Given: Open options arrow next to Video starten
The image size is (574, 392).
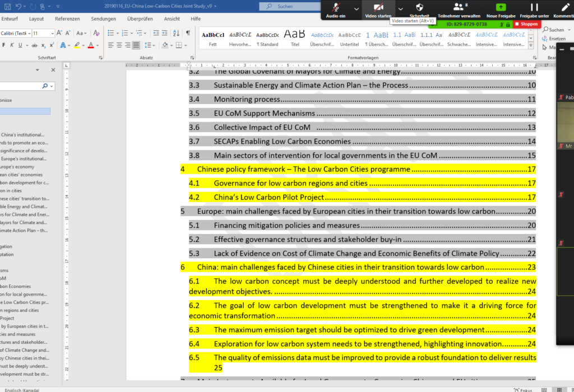Looking at the screenshot, I should 400,9.
